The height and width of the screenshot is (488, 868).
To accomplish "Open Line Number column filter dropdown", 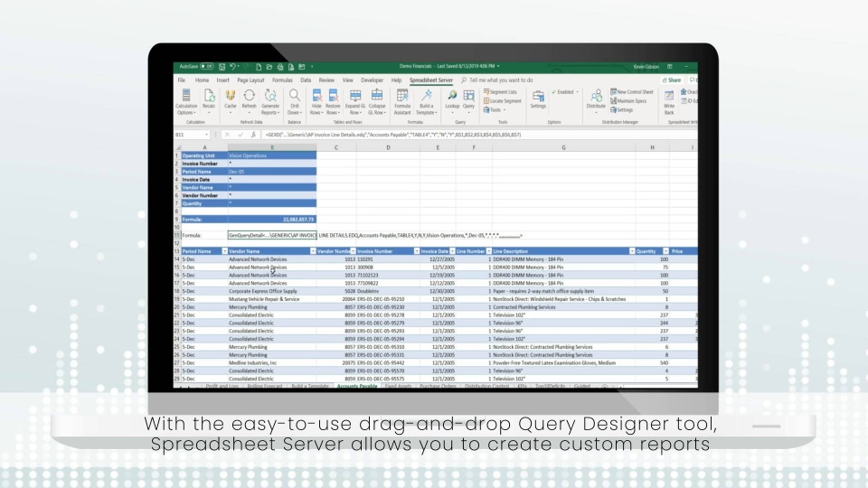I will [489, 251].
